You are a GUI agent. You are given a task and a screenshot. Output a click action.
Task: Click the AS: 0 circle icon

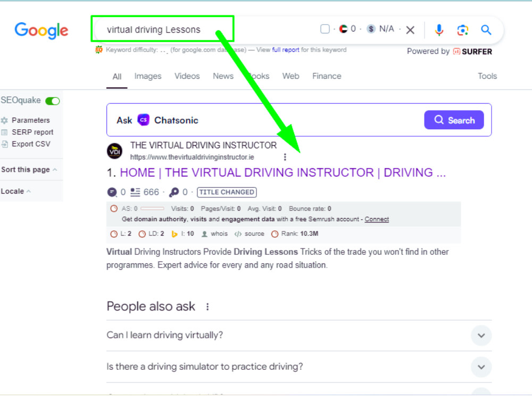[114, 209]
